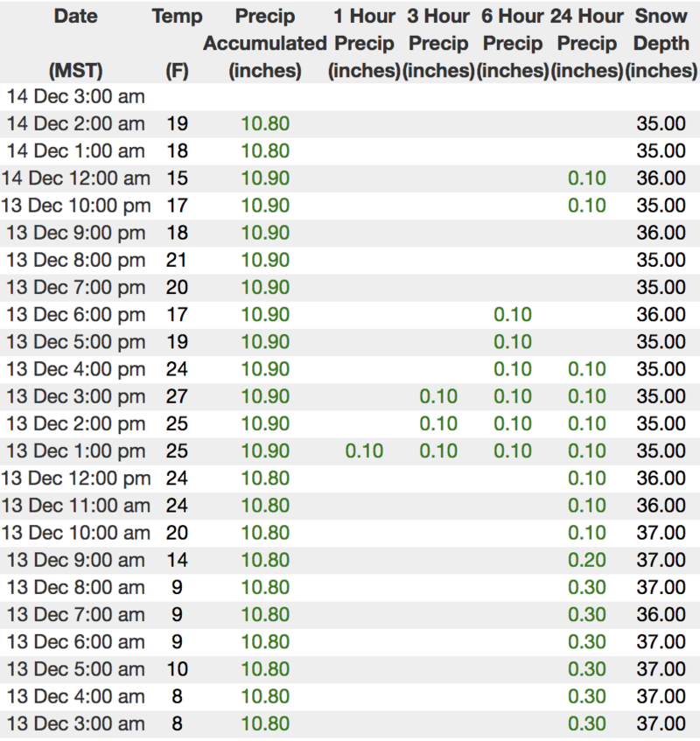Click the Temp (F) column header

(177, 43)
